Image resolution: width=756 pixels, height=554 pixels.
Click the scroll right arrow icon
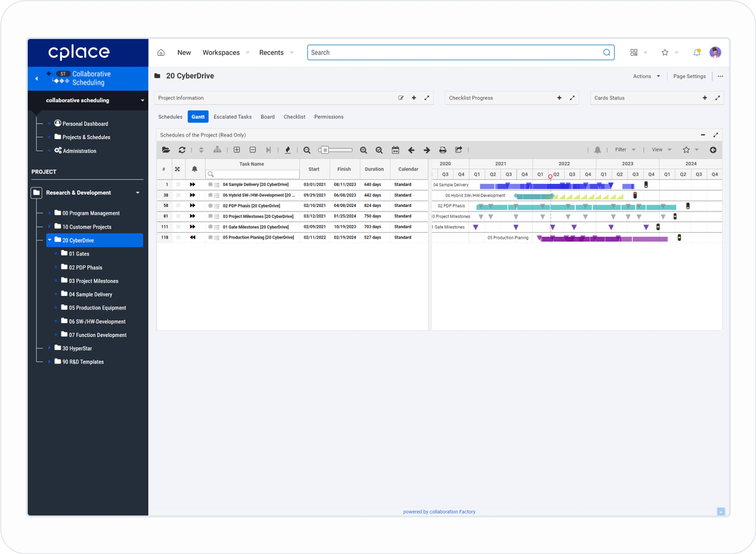coord(427,150)
